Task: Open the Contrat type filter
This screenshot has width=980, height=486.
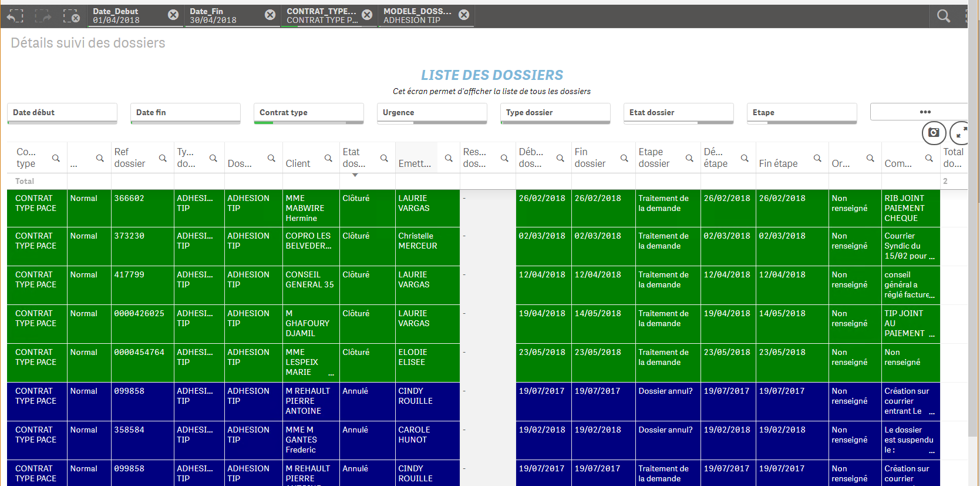Action: (x=309, y=113)
